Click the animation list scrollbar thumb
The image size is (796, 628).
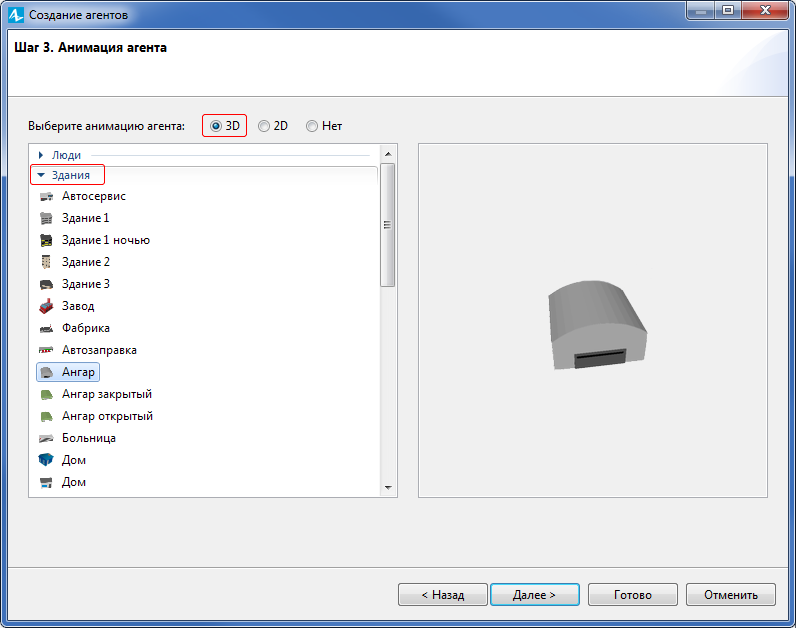coord(388,225)
